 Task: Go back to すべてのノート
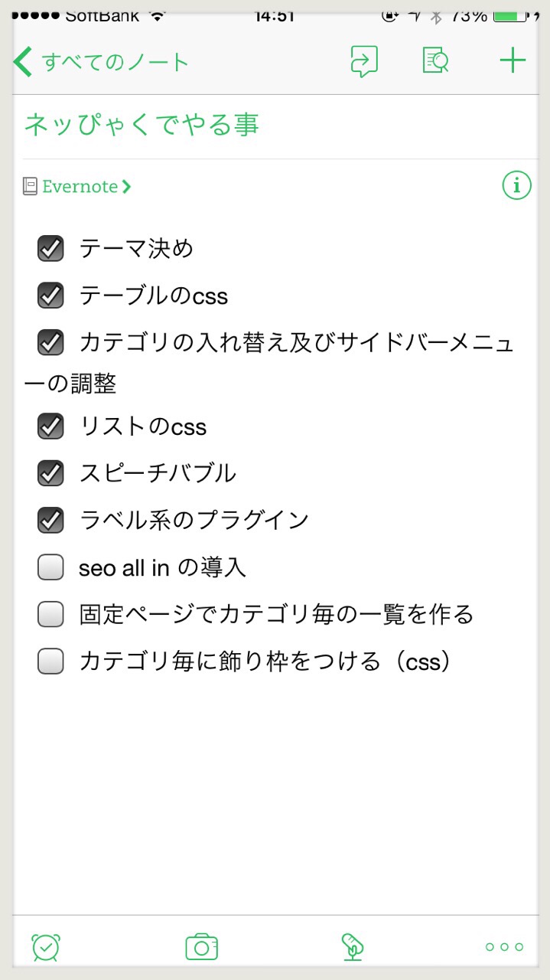pos(102,62)
